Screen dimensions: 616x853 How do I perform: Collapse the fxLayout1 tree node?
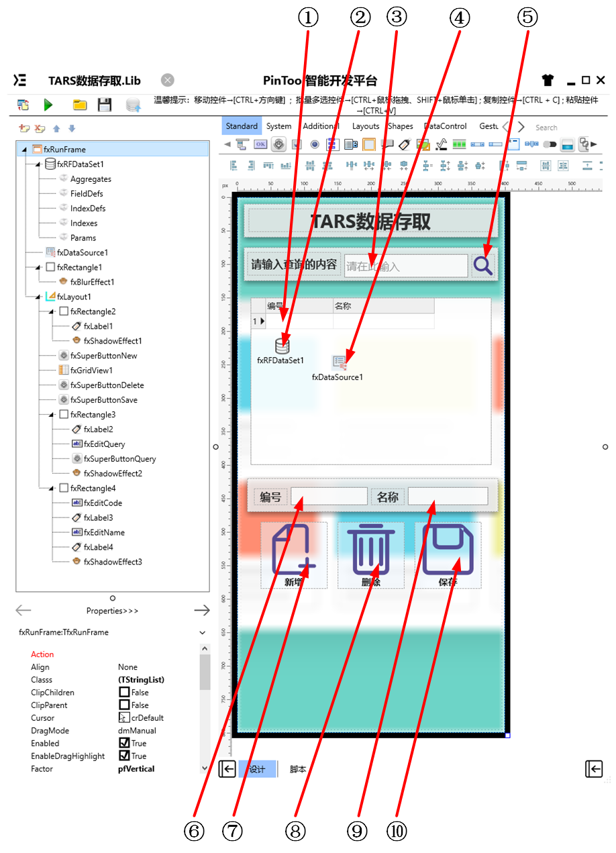(38, 297)
